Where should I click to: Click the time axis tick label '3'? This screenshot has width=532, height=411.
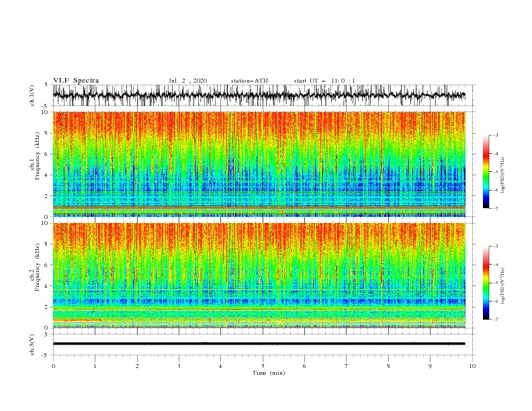point(179,366)
